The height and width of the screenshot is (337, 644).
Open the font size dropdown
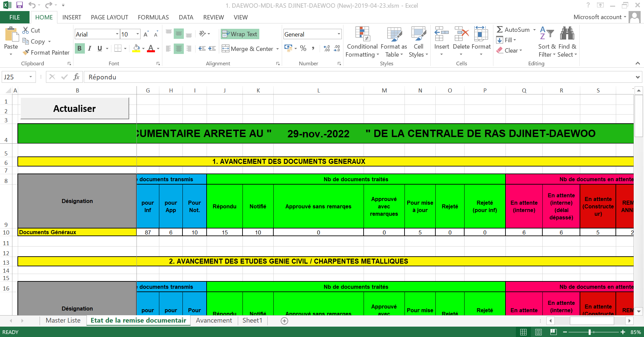point(138,34)
